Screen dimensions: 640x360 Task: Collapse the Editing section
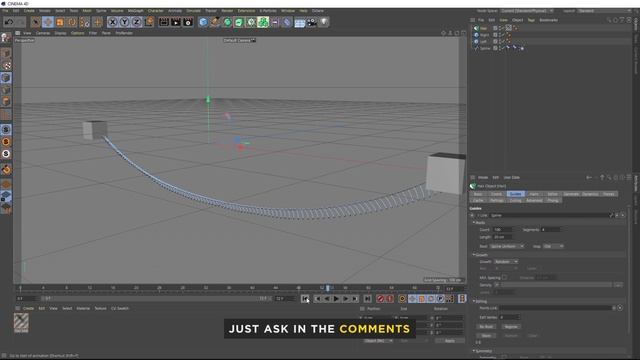pyautogui.click(x=480, y=301)
